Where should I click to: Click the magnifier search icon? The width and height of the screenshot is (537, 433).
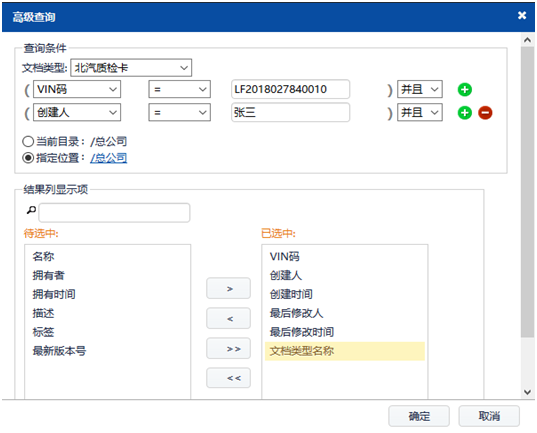(x=31, y=210)
